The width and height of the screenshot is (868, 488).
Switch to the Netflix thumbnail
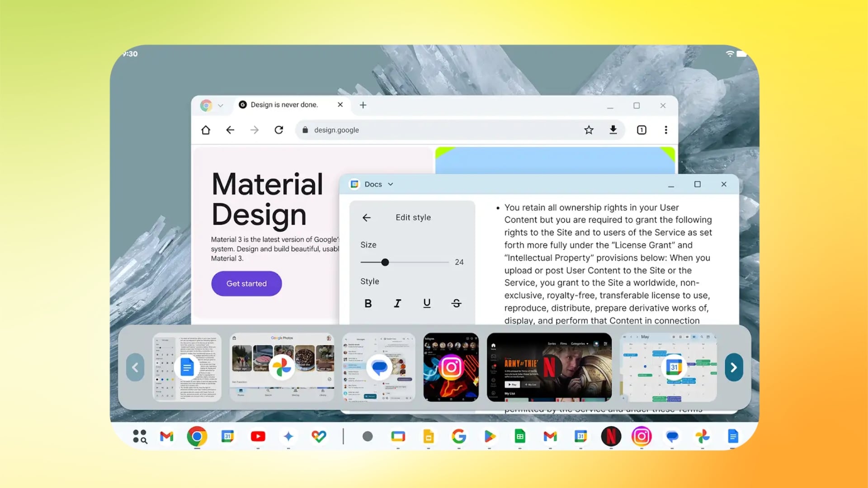549,367
